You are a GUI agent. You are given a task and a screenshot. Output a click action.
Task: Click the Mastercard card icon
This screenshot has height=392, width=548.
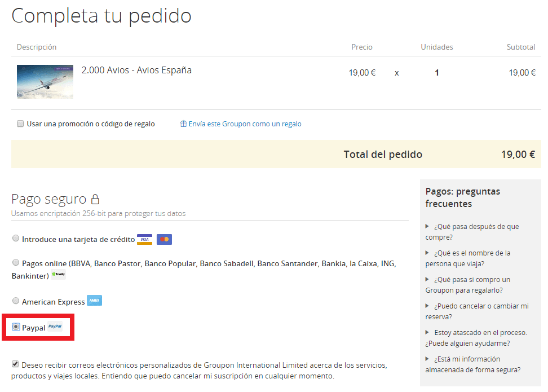(x=164, y=240)
